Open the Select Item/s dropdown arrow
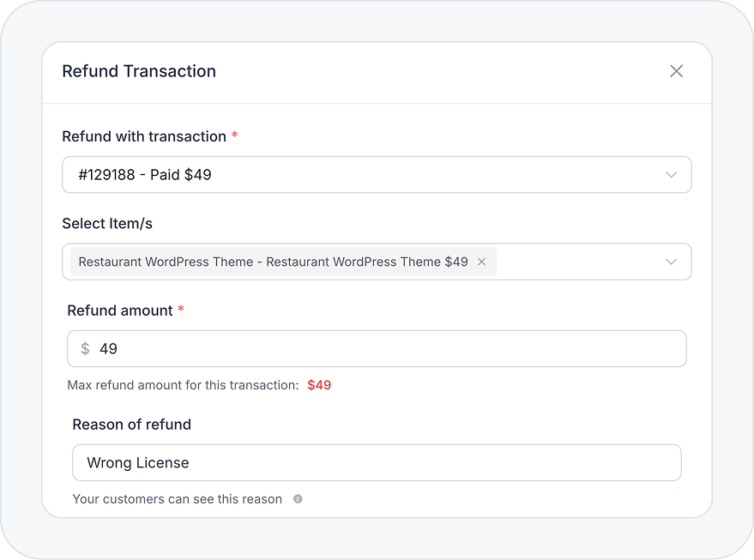Image resolution: width=754 pixels, height=560 pixels. 671,262
